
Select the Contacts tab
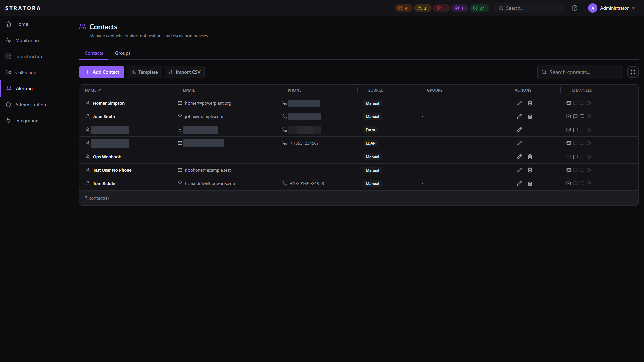click(94, 53)
